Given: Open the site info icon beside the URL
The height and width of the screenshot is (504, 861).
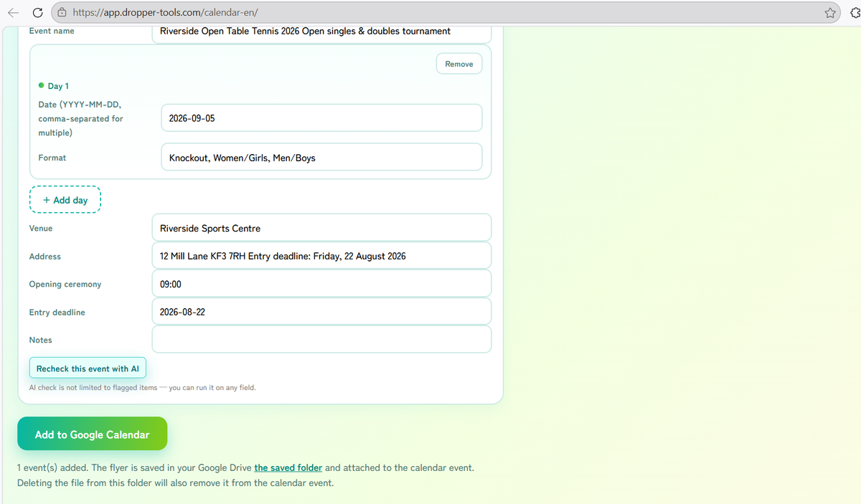Looking at the screenshot, I should coord(62,13).
